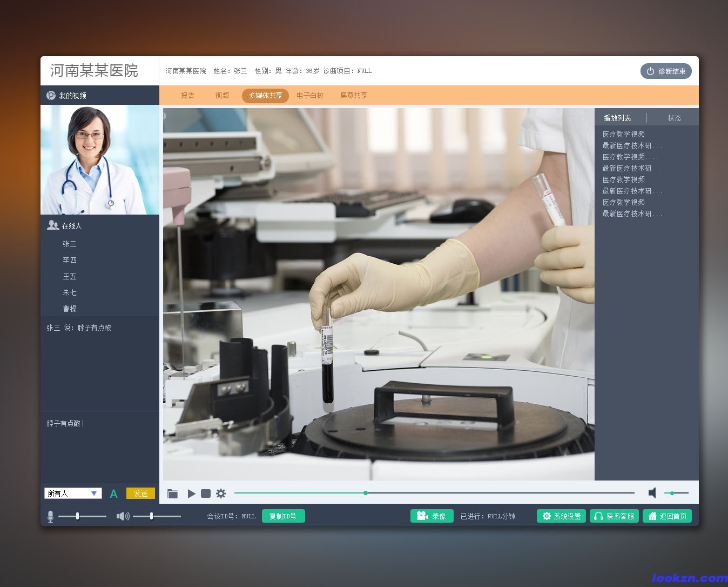This screenshot has width=728, height=587.
Task: Select the 报告 tab
Action: [187, 96]
